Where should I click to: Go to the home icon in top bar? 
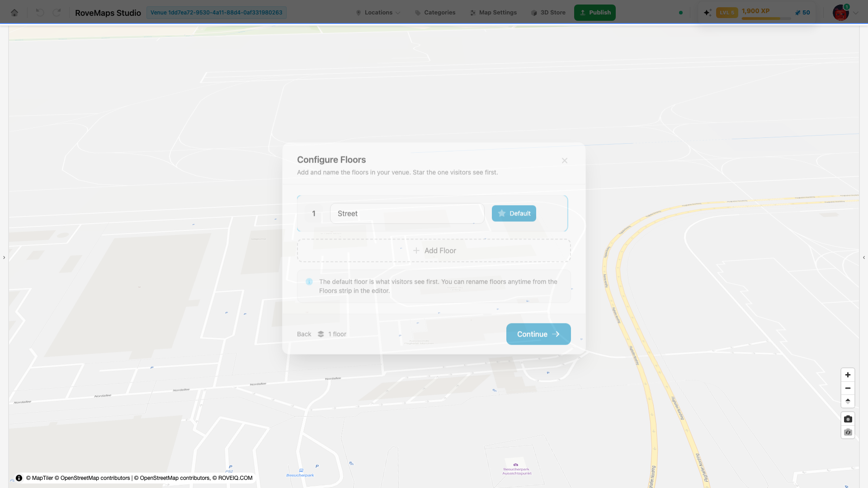(14, 13)
